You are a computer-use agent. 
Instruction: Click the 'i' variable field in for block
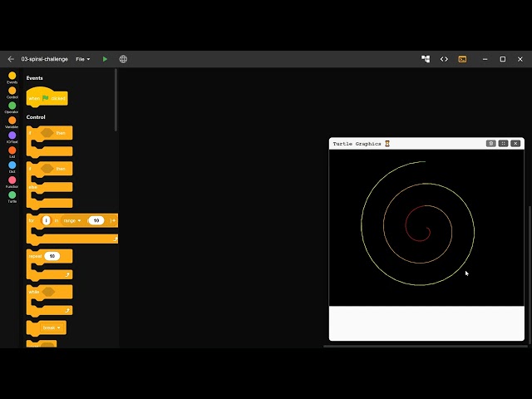pos(47,220)
